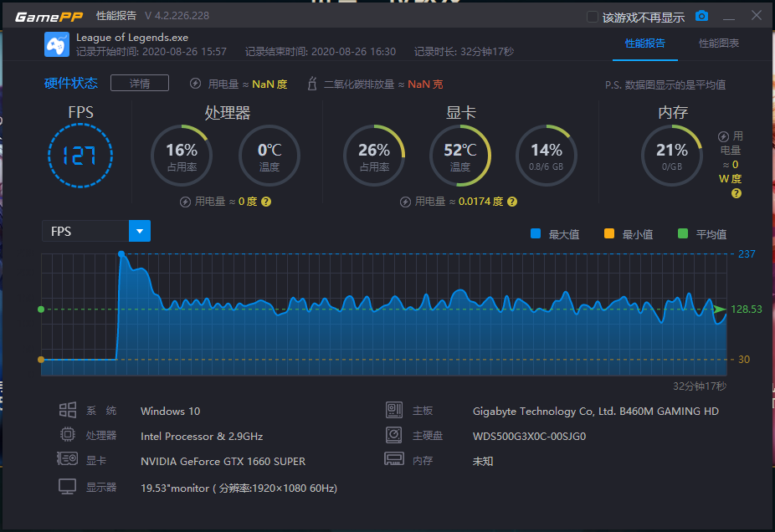Image resolution: width=775 pixels, height=532 pixels.
Task: Click the monitor display icon
Action: 67,487
